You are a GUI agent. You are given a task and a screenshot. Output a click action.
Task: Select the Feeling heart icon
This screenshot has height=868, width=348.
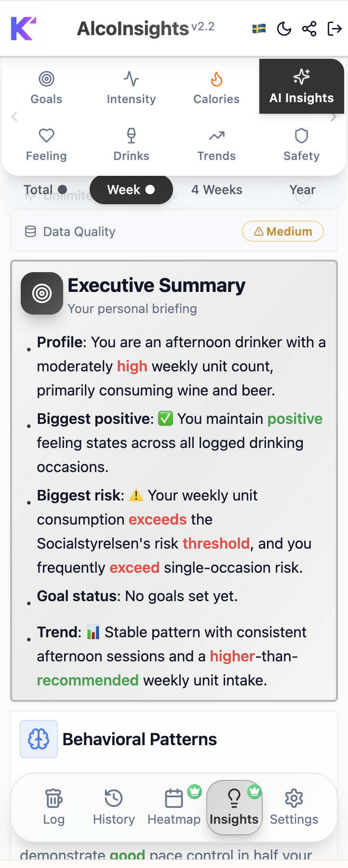(46, 135)
